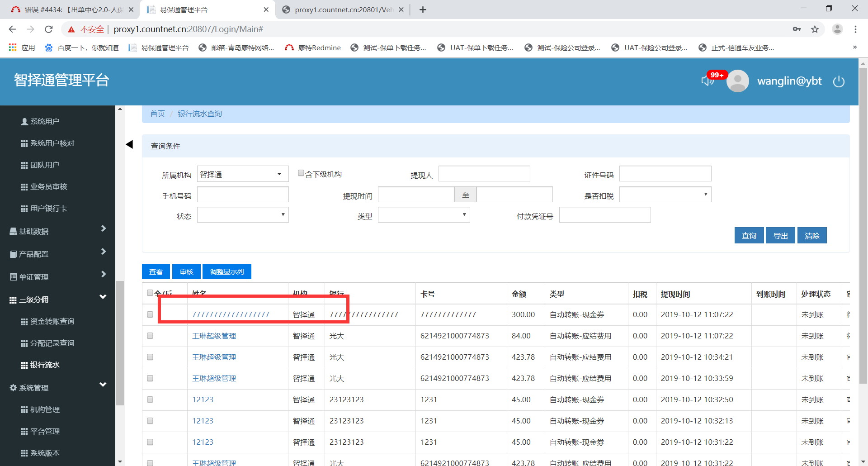Image resolution: width=868 pixels, height=466 pixels.
Task: Switch to the proxy1.countnet.cn:20801 browser tab
Action: (343, 10)
